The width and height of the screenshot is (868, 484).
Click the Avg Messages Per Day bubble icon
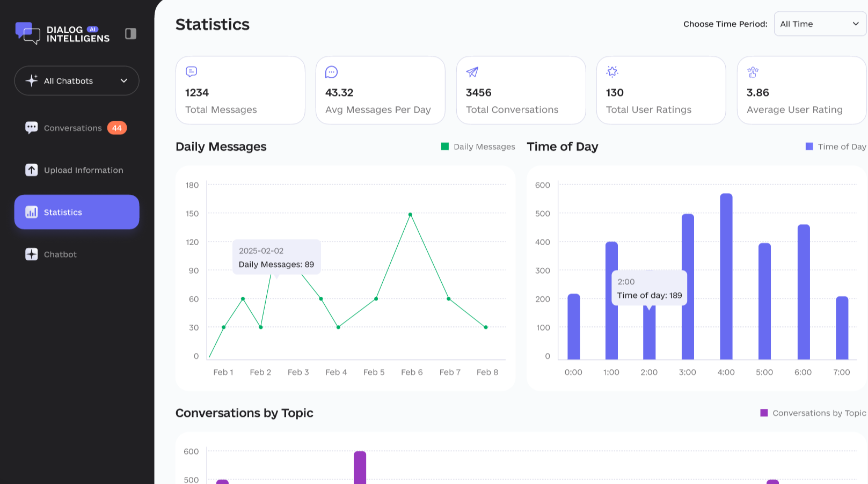click(332, 72)
